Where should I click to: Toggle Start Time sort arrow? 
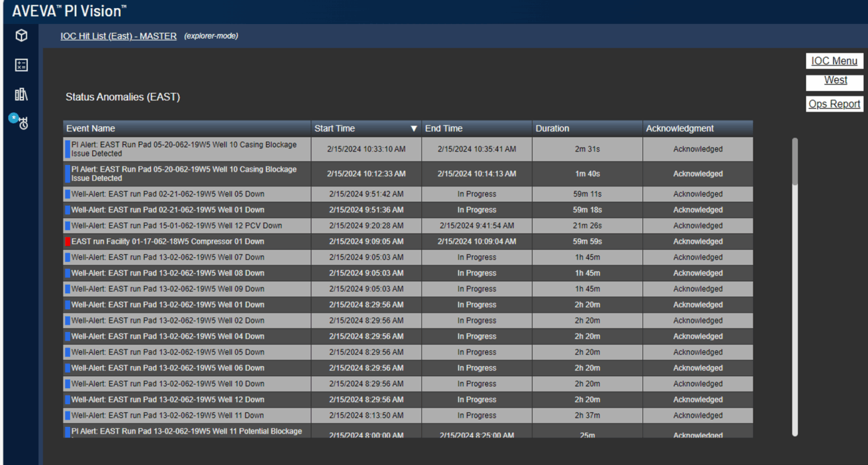413,129
